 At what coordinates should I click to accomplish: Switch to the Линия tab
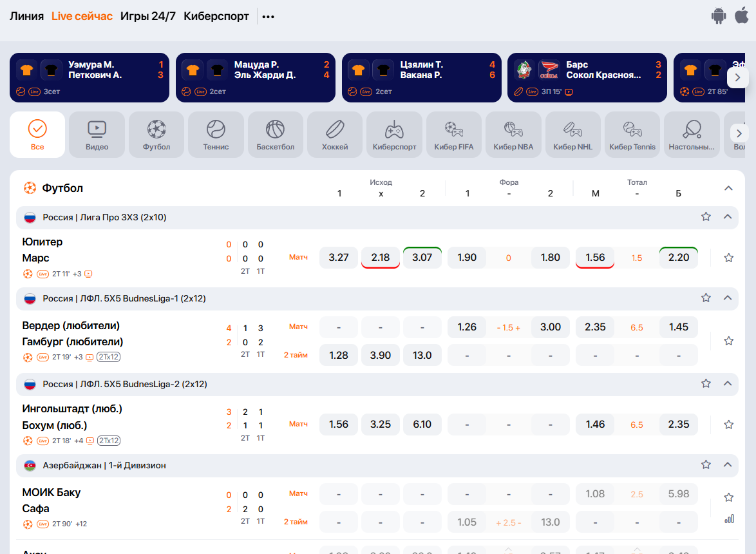(x=26, y=16)
